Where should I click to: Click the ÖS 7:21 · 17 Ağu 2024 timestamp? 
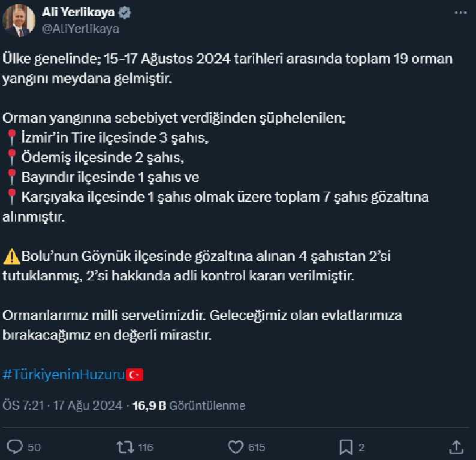[62, 405]
